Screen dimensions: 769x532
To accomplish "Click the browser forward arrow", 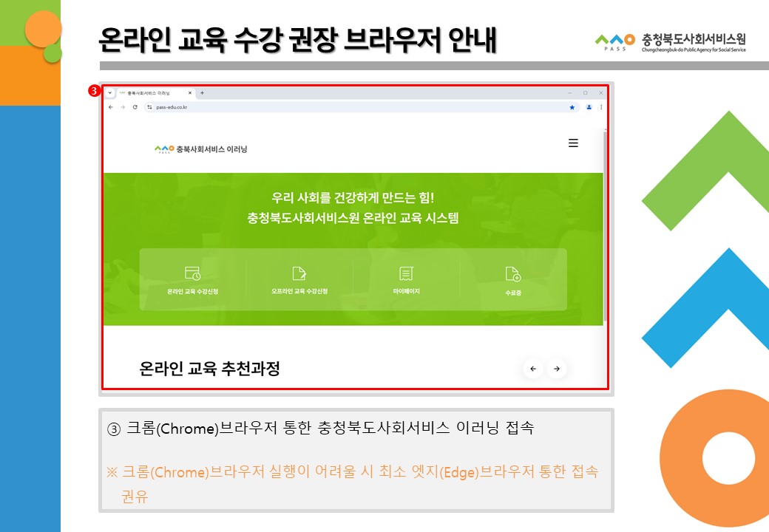I will 123,107.
